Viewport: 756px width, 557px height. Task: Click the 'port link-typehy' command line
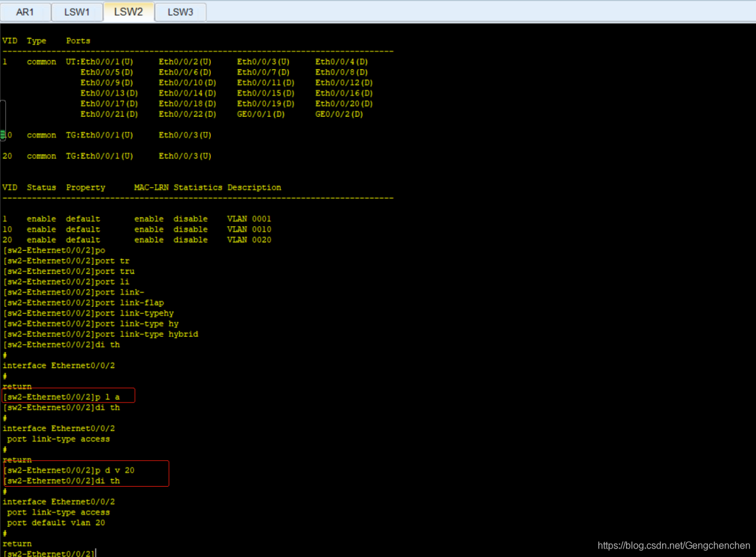(x=88, y=313)
